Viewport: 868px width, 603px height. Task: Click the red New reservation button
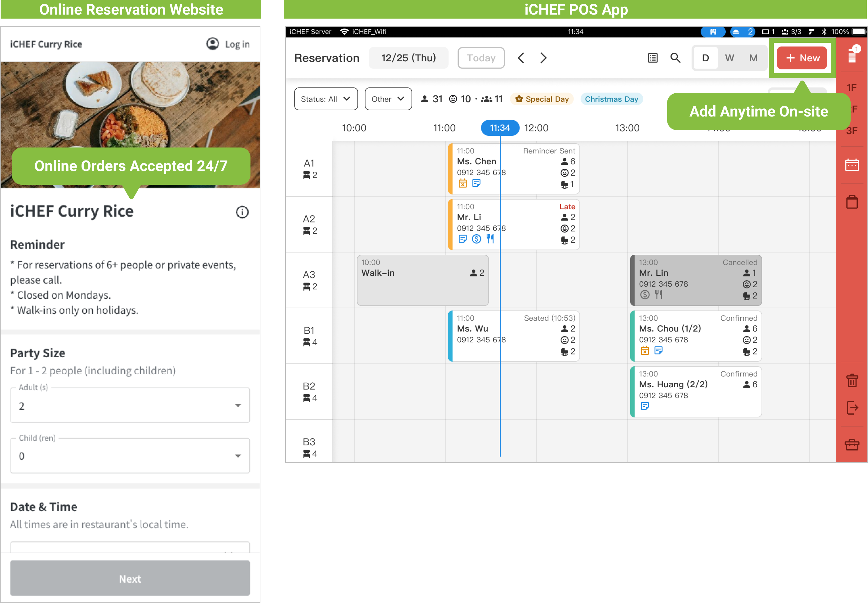pyautogui.click(x=802, y=58)
